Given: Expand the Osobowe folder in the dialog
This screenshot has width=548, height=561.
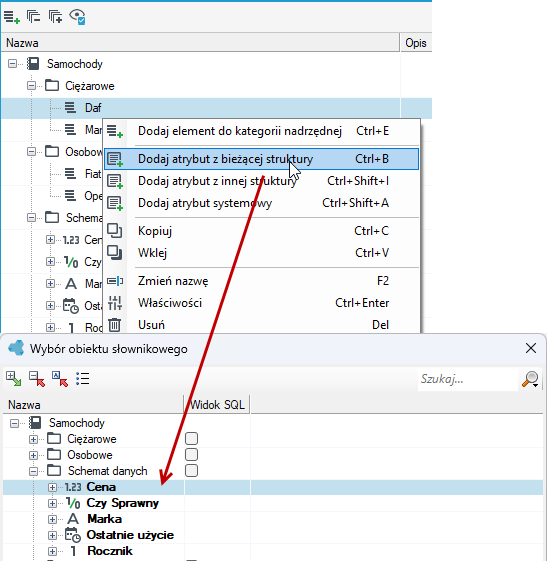Looking at the screenshot, I should [33, 455].
